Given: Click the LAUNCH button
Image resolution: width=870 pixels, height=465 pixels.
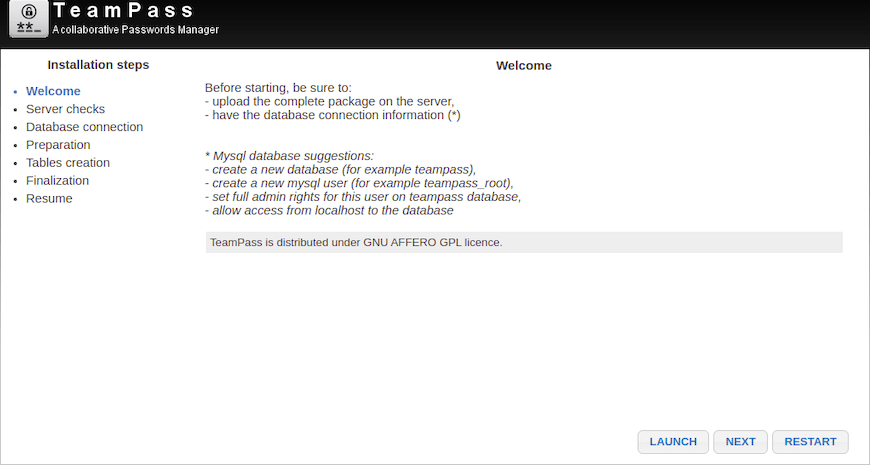Looking at the screenshot, I should coord(673,442).
